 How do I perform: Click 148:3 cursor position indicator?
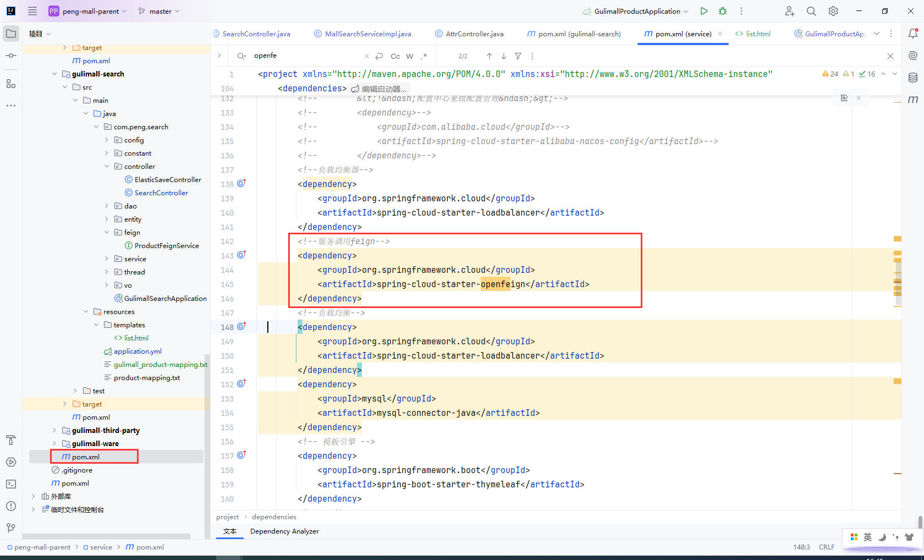coord(801,547)
